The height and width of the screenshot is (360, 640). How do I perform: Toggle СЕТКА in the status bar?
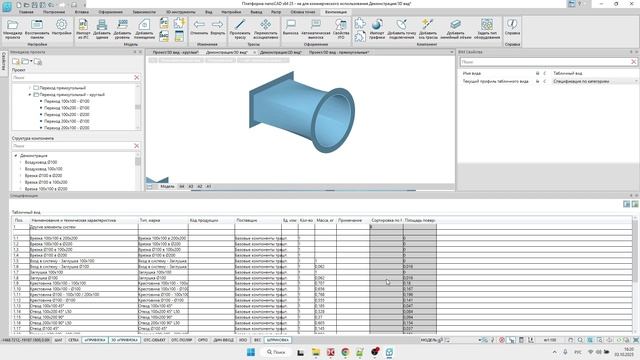73,340
